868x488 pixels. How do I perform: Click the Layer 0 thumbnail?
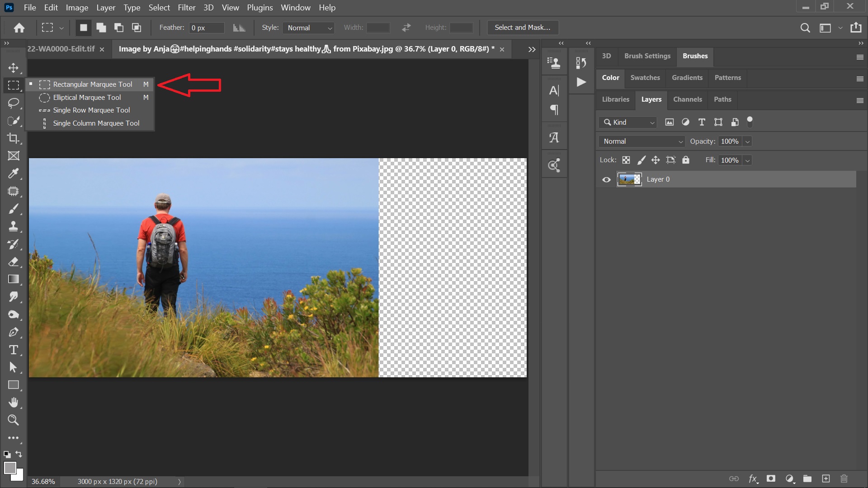click(630, 179)
